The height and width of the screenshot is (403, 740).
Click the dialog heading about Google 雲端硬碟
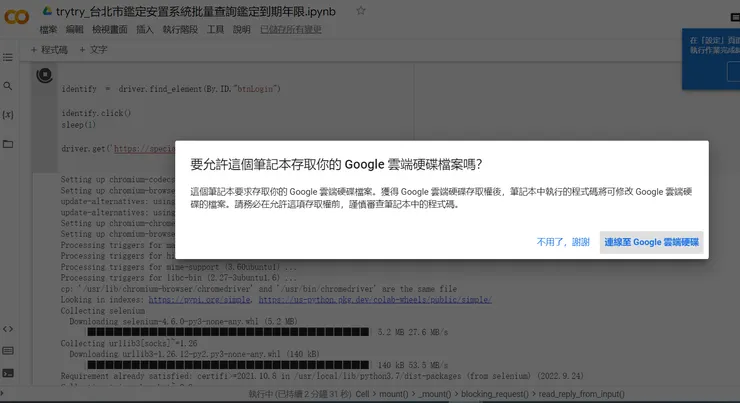pos(336,164)
